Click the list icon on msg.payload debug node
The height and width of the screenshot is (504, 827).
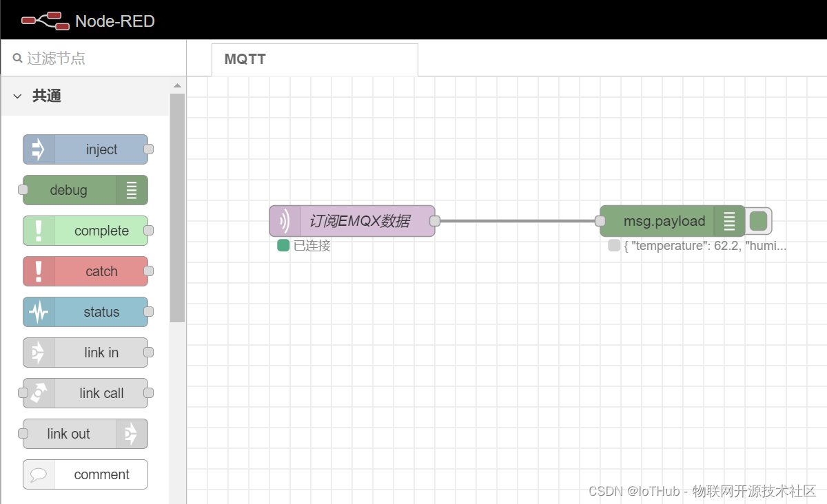click(x=730, y=221)
